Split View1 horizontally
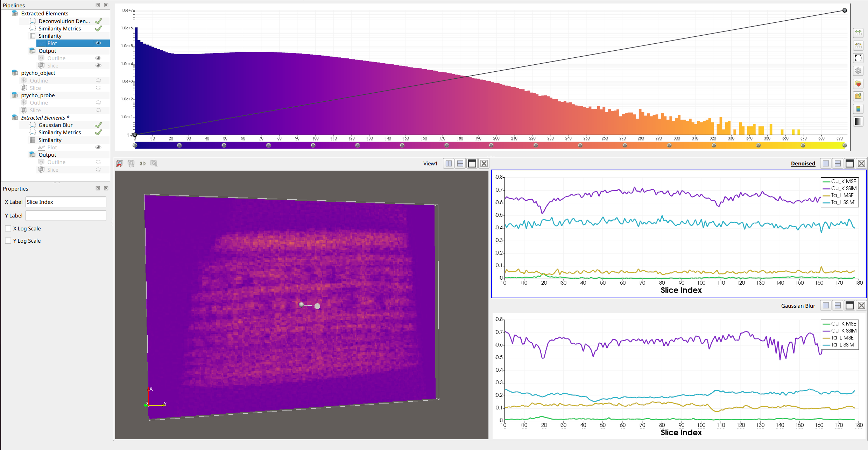Viewport: 868px width, 450px height. (x=449, y=163)
